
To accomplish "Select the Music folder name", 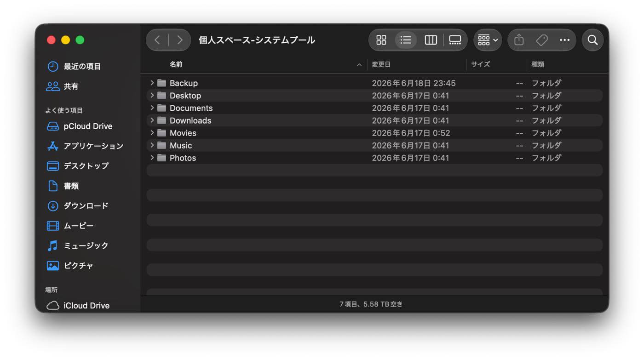I will point(181,145).
